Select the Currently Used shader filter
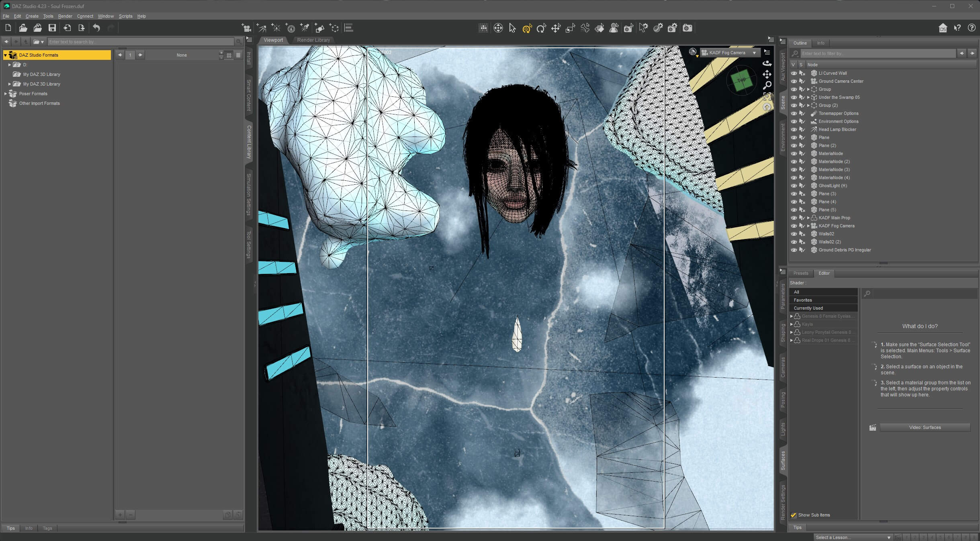 [x=808, y=308]
